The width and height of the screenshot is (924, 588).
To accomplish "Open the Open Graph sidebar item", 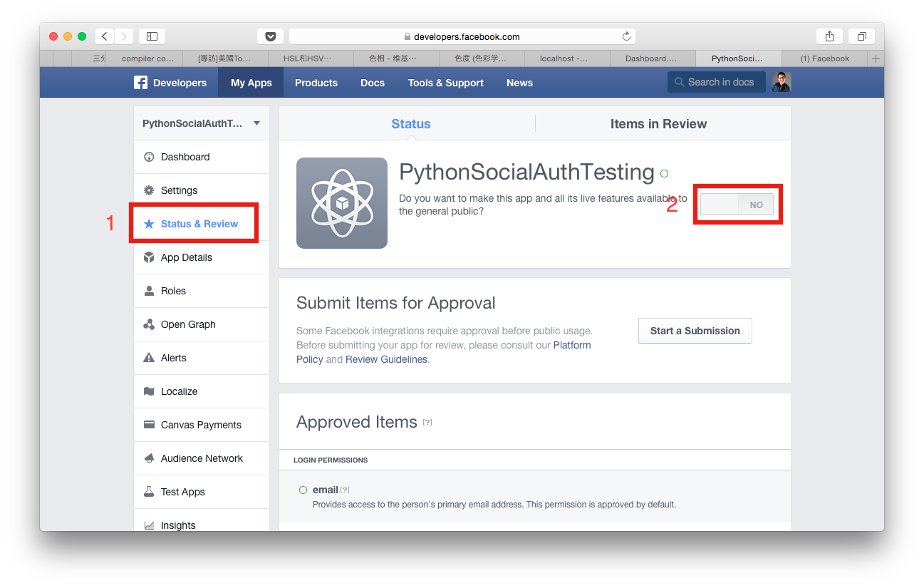I will click(x=202, y=324).
